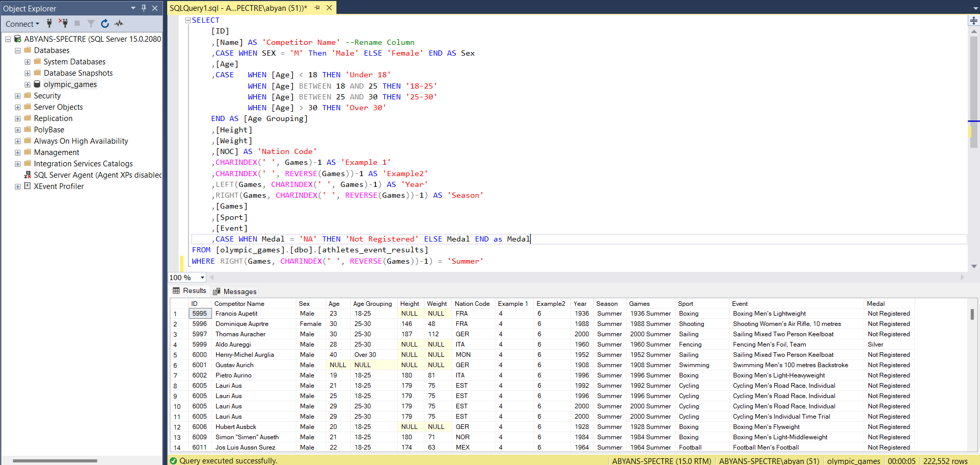Expand the Security node in Object Explorer
The image size is (980, 465).
[x=17, y=95]
